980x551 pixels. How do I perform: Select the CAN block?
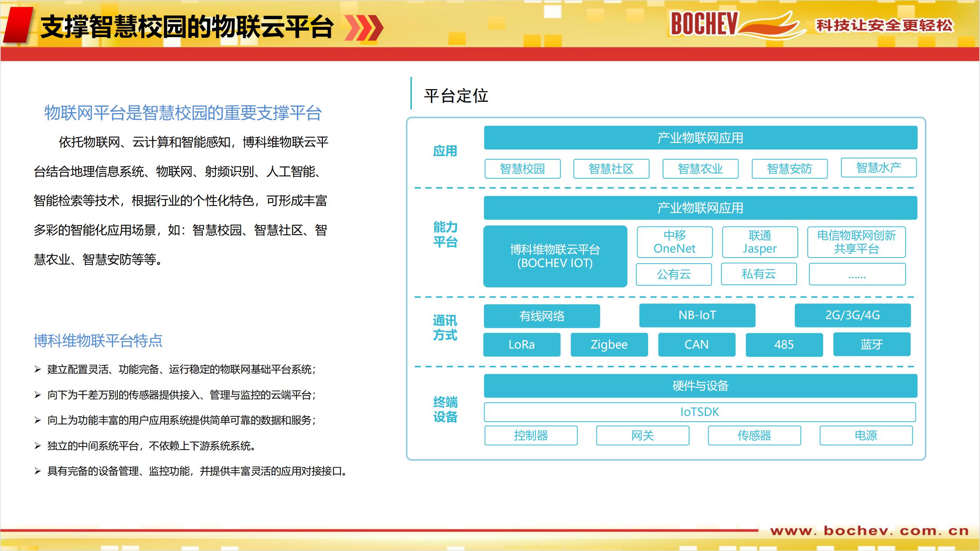coord(697,345)
